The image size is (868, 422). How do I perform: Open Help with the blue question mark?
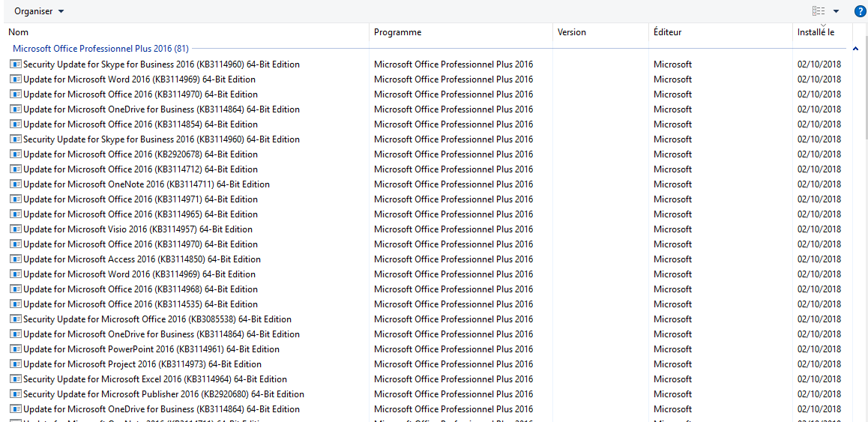click(x=859, y=11)
